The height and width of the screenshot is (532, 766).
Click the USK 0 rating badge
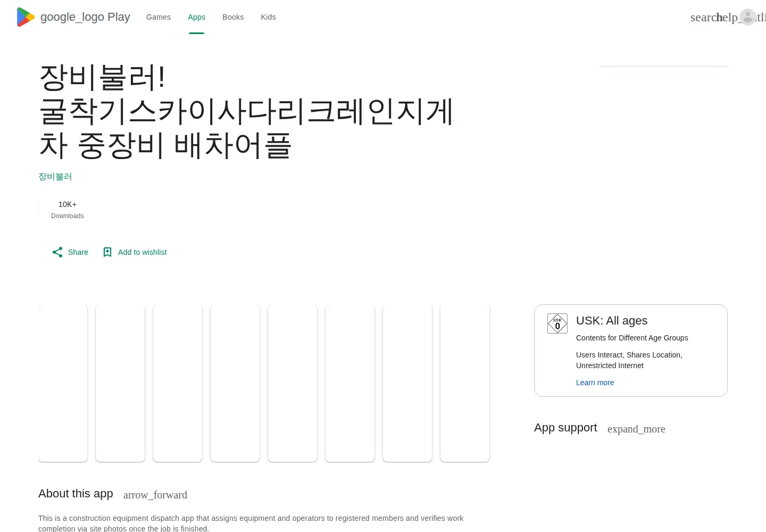tap(557, 323)
